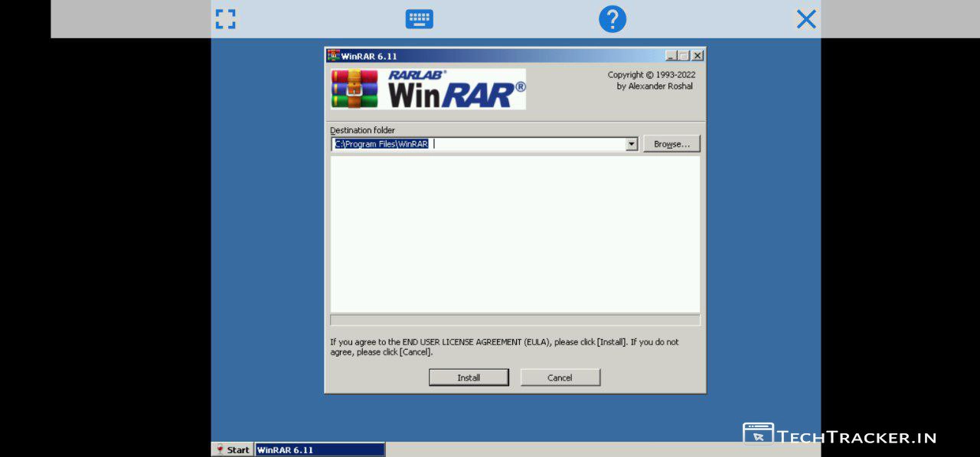
Task: Close the WinRAR 6.11 installer window
Action: pos(697,56)
